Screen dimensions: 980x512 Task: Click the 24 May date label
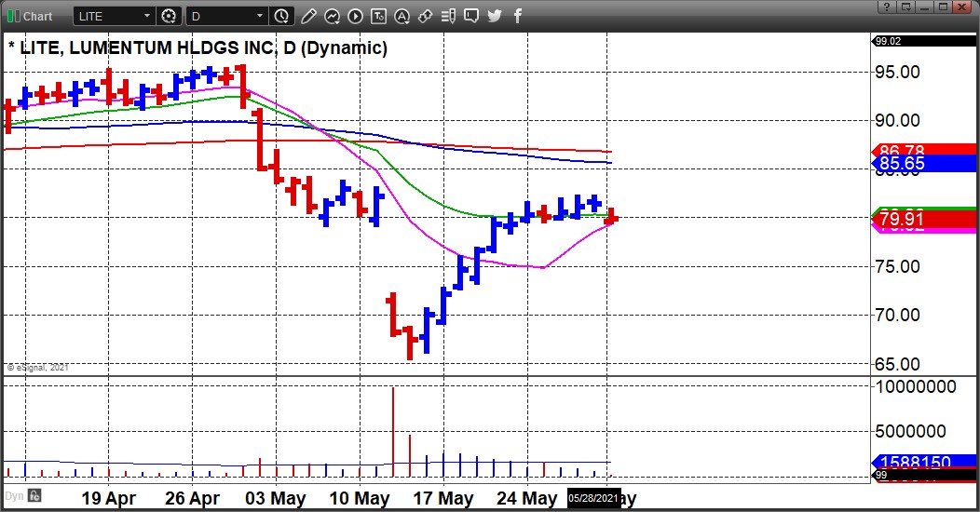click(527, 498)
